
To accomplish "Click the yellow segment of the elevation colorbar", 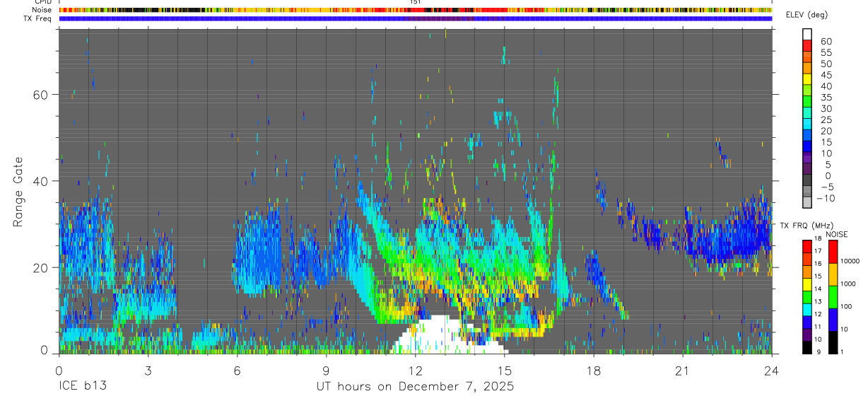I will click(807, 79).
